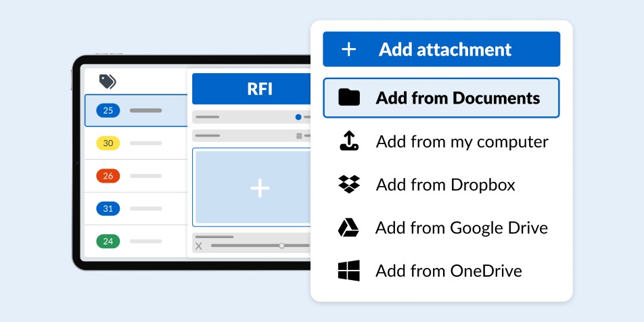The width and height of the screenshot is (644, 322).
Task: Click the slider handle below the upload area
Action: (x=282, y=246)
